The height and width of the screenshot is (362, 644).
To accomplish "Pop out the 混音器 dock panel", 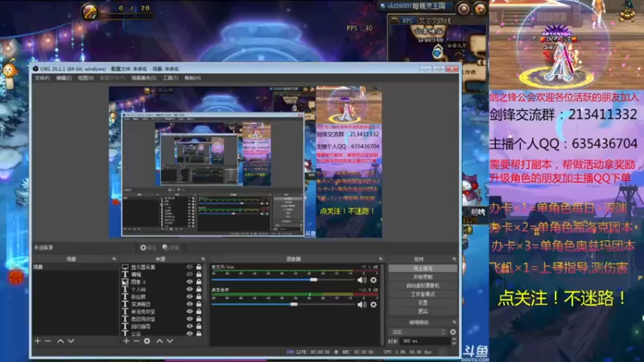I will pos(380,259).
